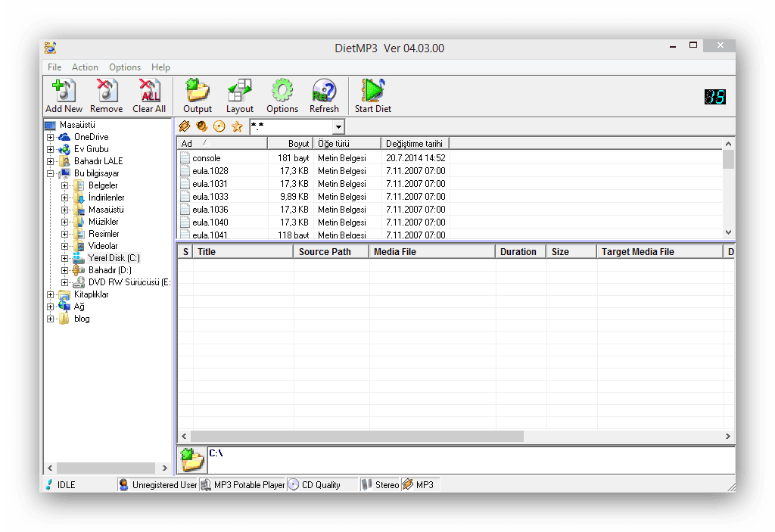775x532 pixels.
Task: Click the Media File column header
Action: (431, 252)
